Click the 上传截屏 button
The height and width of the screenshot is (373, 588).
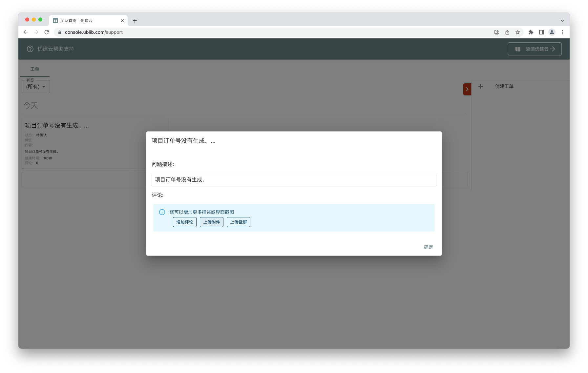(x=238, y=222)
